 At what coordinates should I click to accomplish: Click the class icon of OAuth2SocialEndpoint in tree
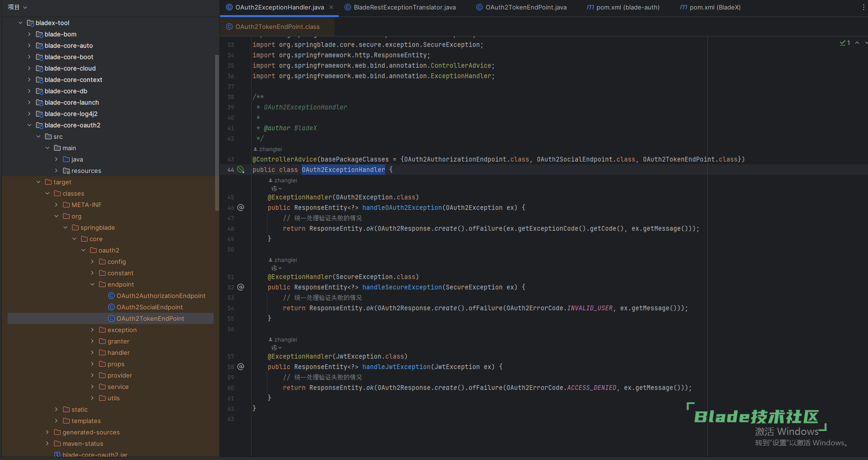[x=111, y=307]
